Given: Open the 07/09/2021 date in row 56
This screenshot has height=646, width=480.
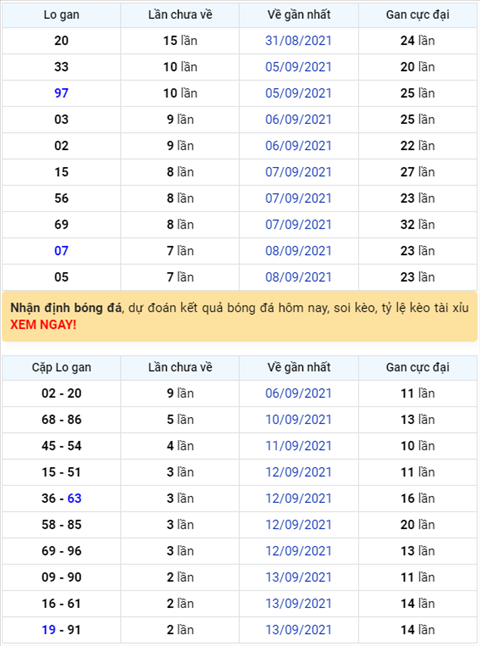Looking at the screenshot, I should point(298,199).
